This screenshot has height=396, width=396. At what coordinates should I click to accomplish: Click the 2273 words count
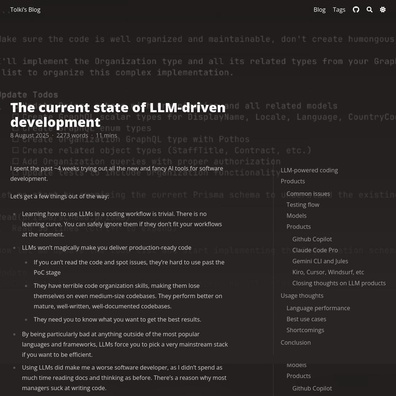tap(72, 136)
